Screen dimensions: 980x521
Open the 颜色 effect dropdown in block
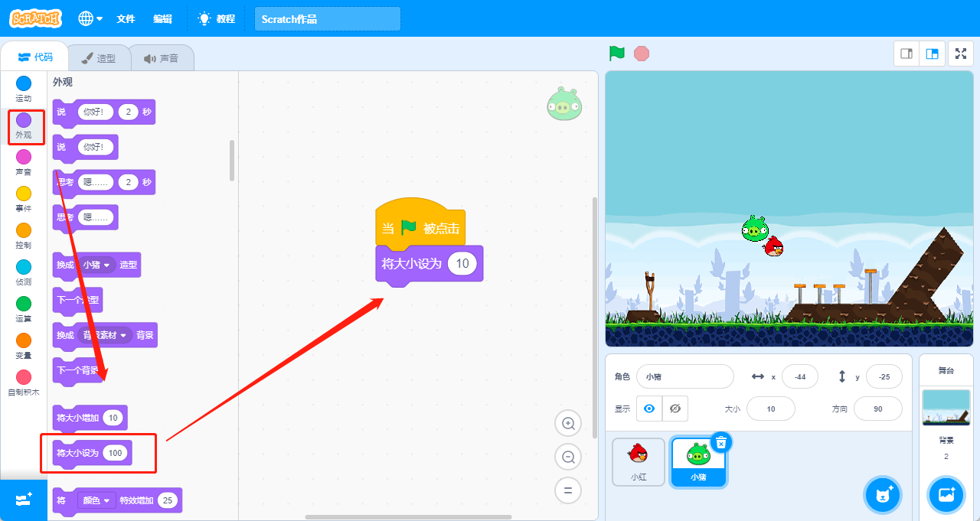tap(97, 500)
